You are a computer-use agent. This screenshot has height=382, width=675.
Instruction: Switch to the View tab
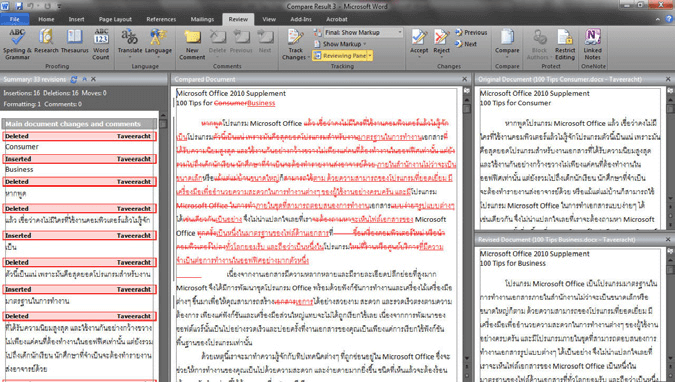pos(269,19)
